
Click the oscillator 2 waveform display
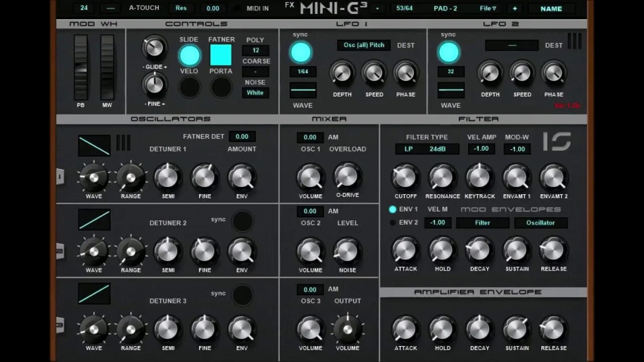(x=94, y=219)
